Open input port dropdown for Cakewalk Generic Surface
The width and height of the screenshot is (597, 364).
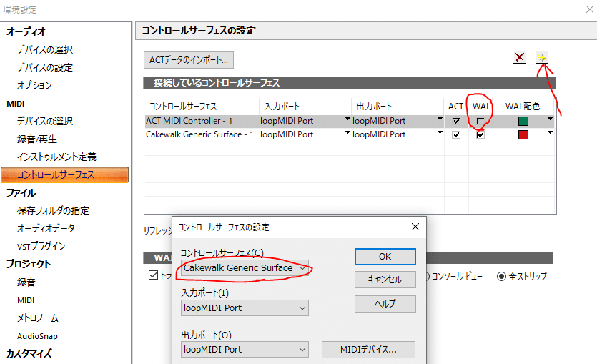[x=347, y=133]
